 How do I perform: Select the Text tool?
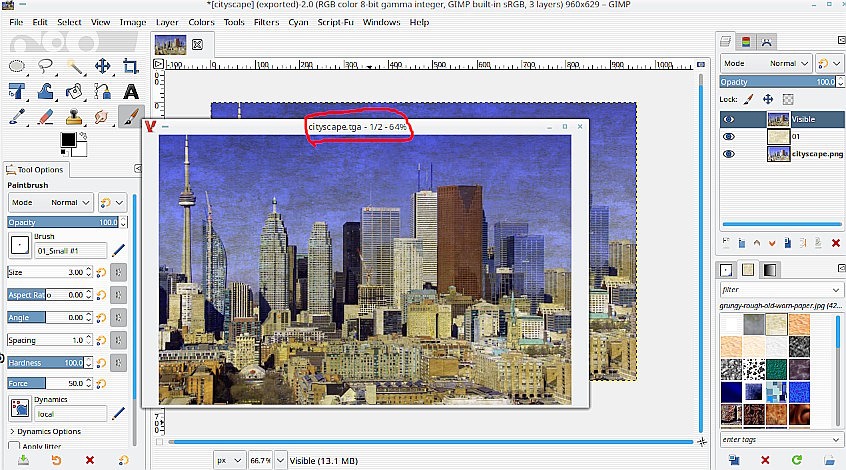[x=131, y=92]
